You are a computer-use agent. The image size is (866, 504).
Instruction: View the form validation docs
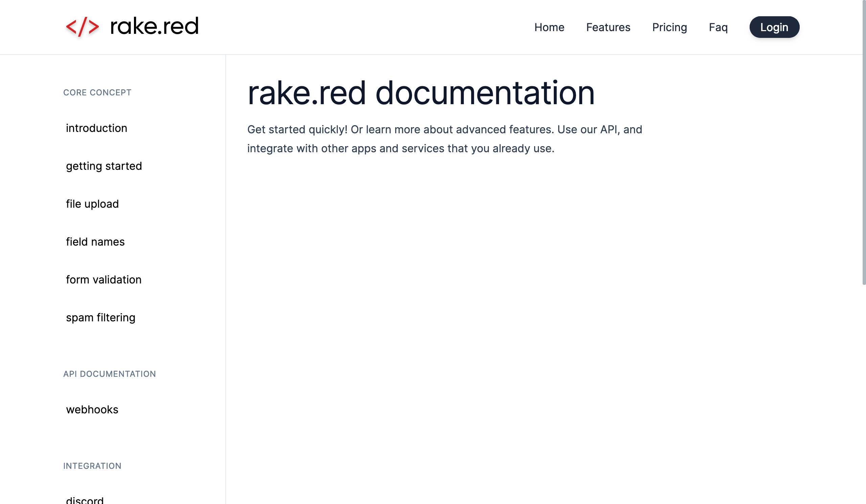(x=104, y=280)
